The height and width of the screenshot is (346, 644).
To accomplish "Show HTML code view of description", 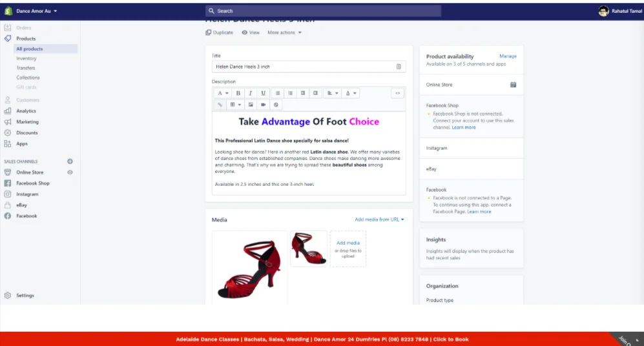I will pos(397,93).
